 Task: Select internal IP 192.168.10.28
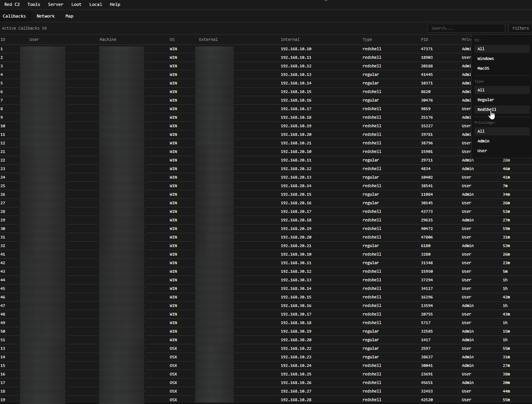click(296, 400)
